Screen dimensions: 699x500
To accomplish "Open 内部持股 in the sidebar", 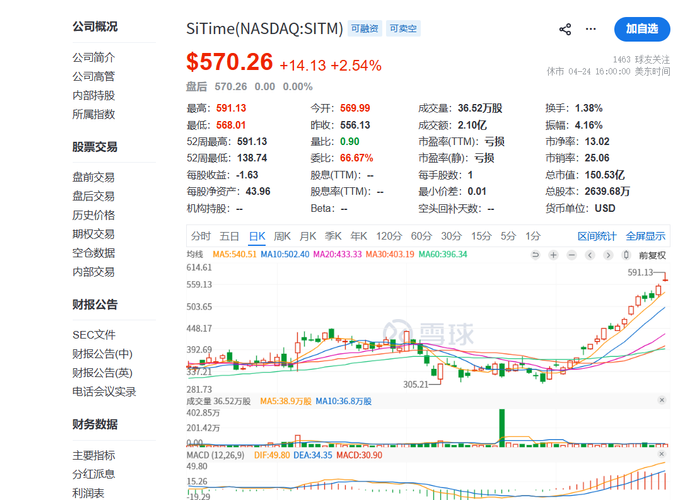I will [x=94, y=95].
